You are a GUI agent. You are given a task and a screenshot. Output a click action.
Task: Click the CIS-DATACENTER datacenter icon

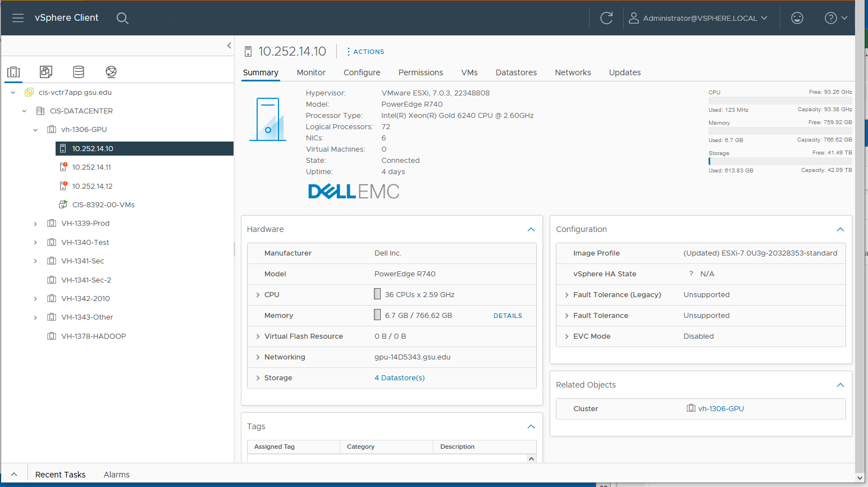click(40, 111)
